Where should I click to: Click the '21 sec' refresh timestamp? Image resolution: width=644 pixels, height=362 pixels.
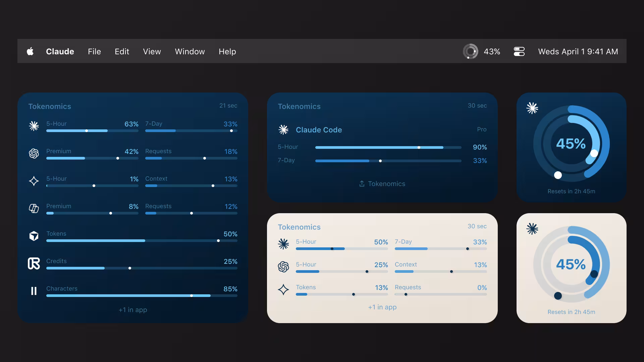[228, 106]
